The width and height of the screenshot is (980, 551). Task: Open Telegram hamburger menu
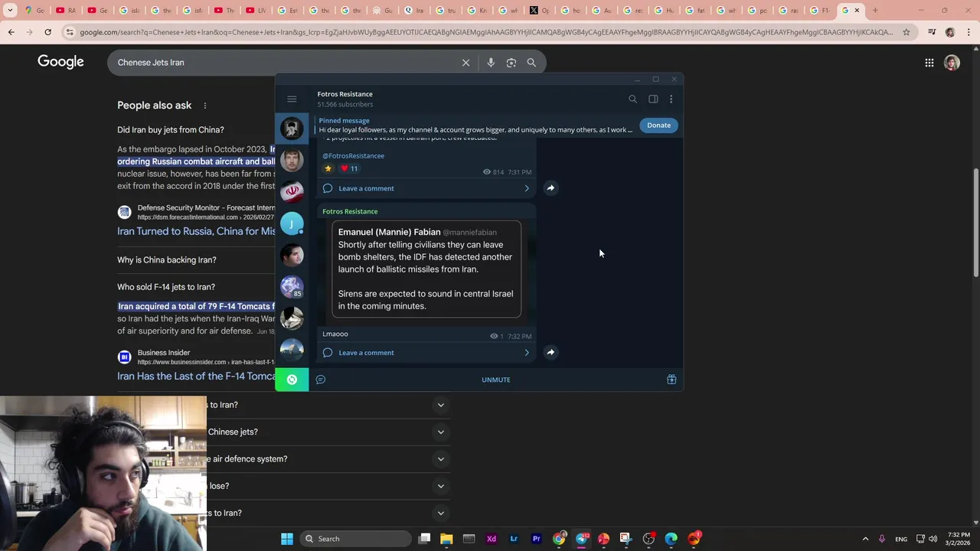click(x=292, y=99)
